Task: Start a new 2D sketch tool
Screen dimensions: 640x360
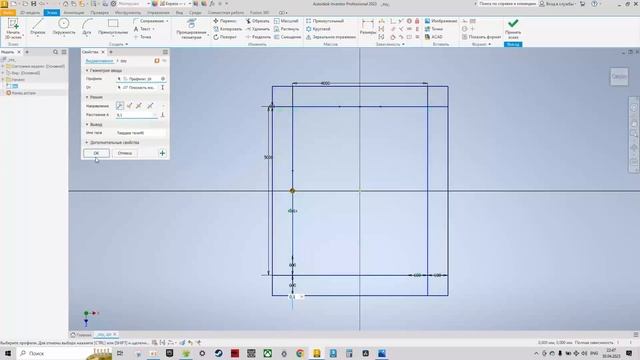Action: pos(13,28)
